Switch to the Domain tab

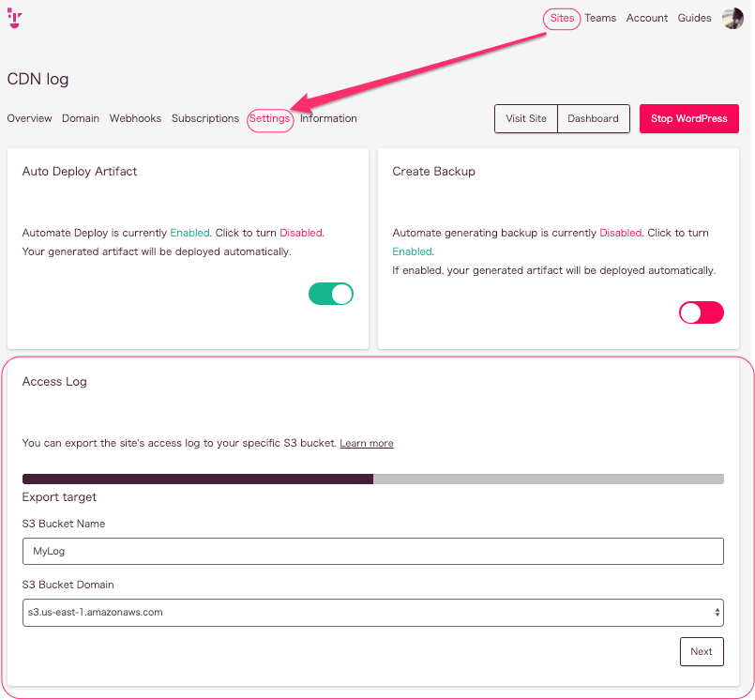(81, 118)
